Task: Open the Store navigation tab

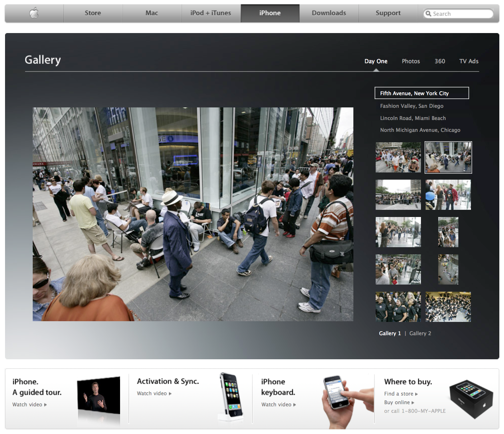Action: (x=93, y=13)
